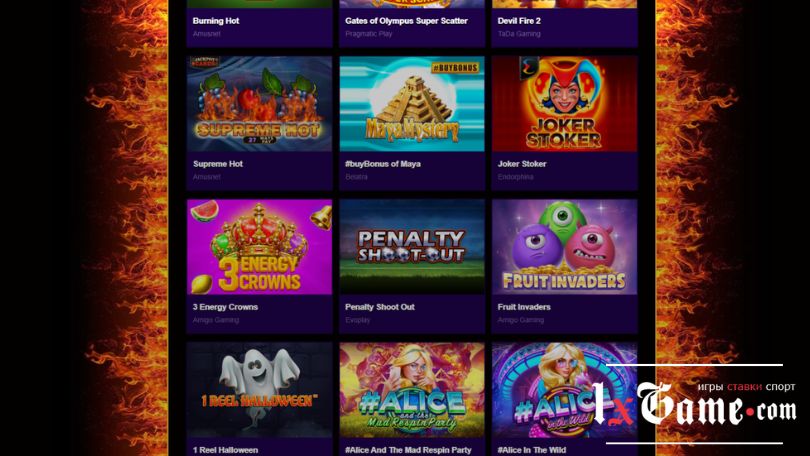810x456 pixels.
Task: Click the Amusnet provider under Supreme Hot
Action: coord(207,177)
